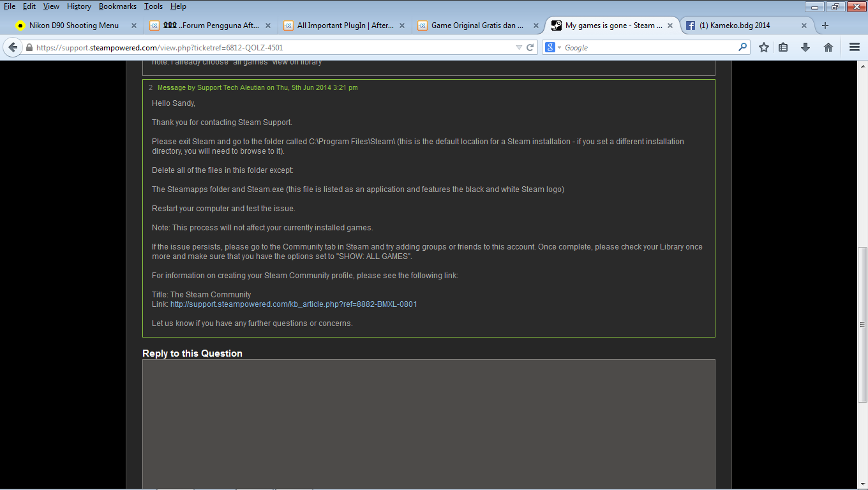
Task: Open the Help menu
Action: [178, 6]
